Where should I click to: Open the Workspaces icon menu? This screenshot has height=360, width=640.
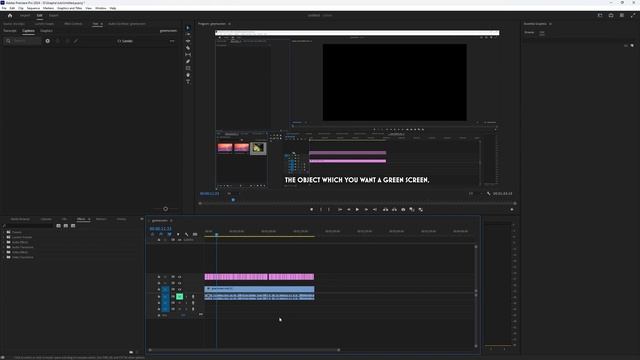tap(600, 16)
